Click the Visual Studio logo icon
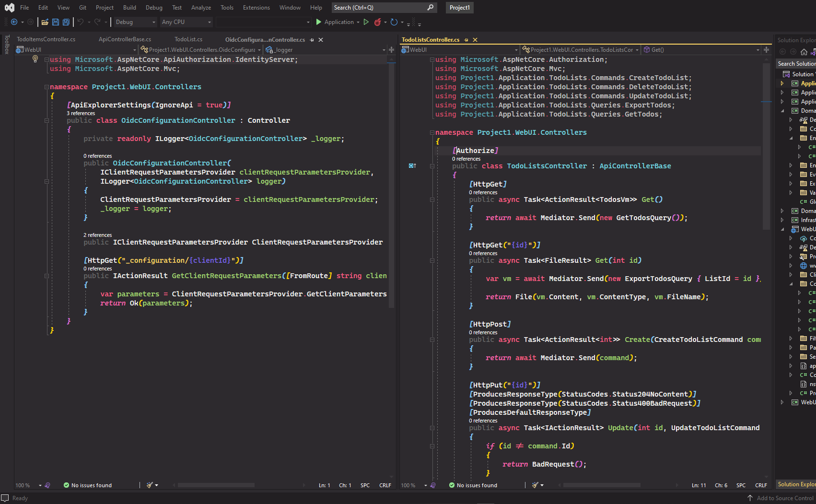 coord(9,8)
